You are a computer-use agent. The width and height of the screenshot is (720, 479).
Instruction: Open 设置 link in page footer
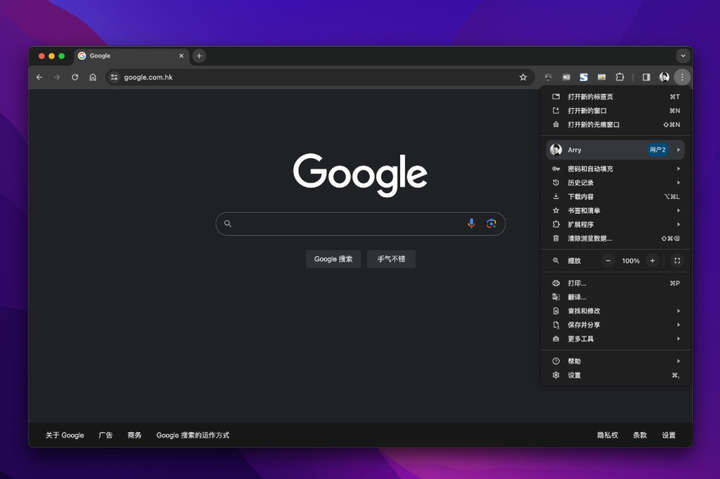(669, 435)
